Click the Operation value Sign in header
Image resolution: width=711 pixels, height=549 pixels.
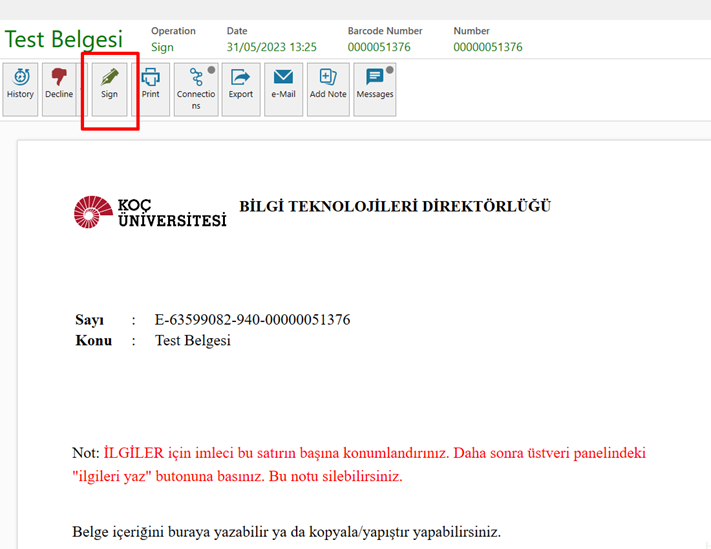coord(162,47)
